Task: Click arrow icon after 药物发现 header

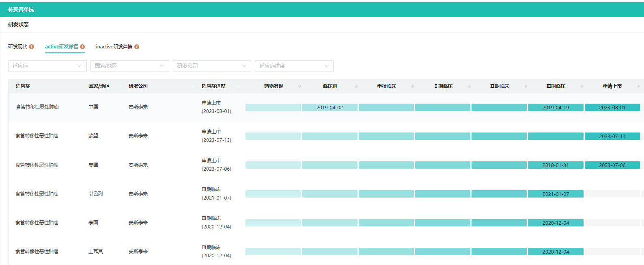Action: (x=300, y=86)
